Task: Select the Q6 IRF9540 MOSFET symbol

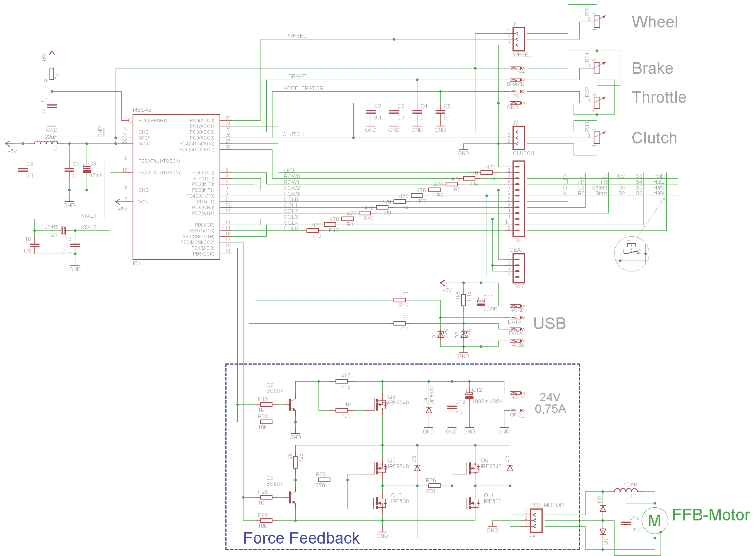Action: 473,468
